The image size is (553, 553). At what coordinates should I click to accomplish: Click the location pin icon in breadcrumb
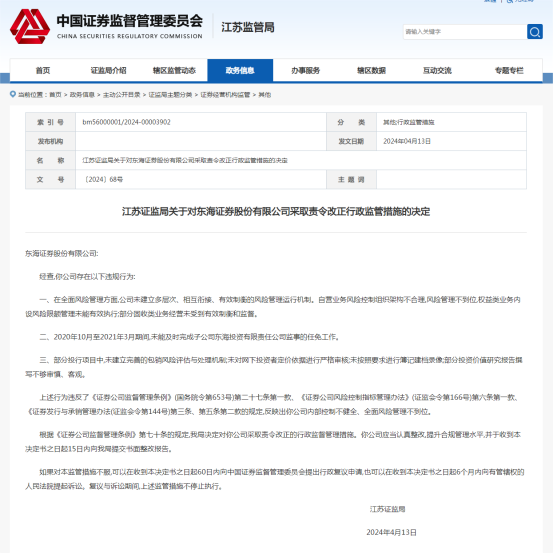click(13, 94)
